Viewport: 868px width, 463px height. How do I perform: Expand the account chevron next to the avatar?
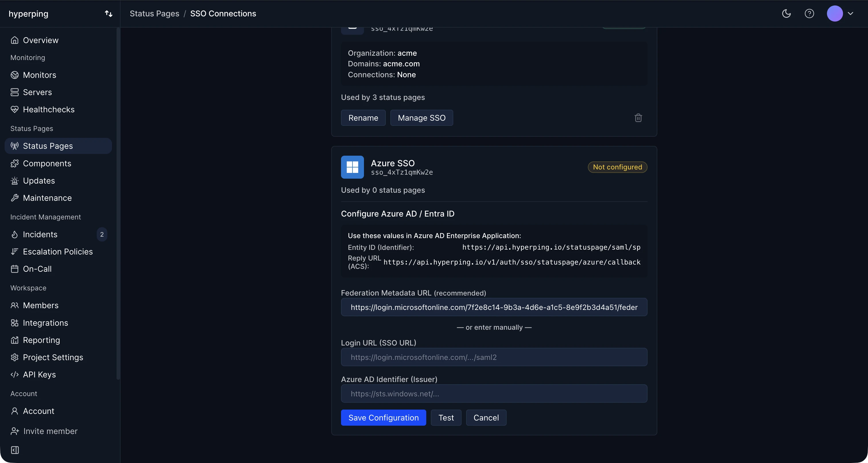coord(850,13)
